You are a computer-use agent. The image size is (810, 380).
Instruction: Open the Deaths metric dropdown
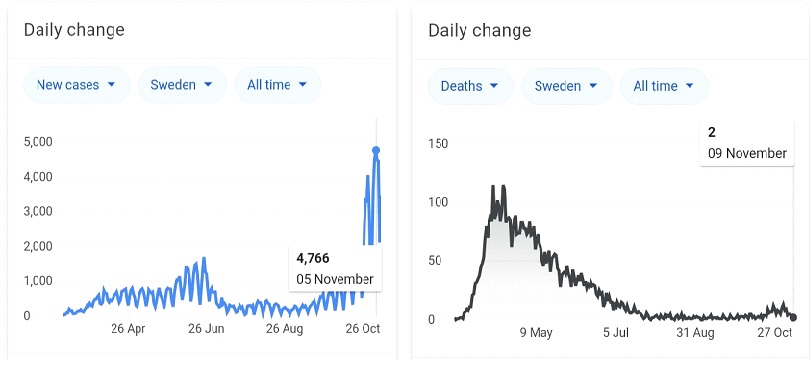coord(471,86)
